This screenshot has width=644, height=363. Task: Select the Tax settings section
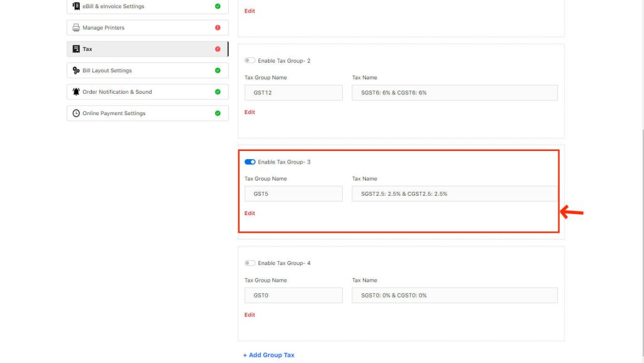147,49
